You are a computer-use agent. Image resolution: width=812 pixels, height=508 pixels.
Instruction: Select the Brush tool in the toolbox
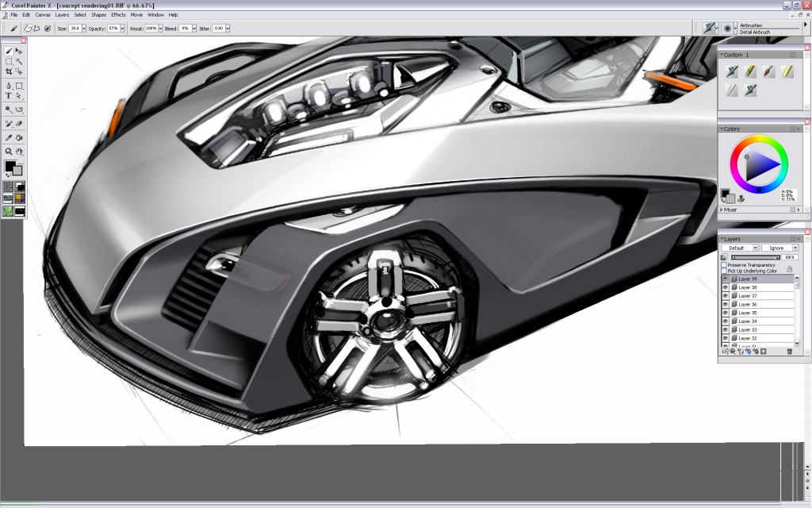[7, 51]
